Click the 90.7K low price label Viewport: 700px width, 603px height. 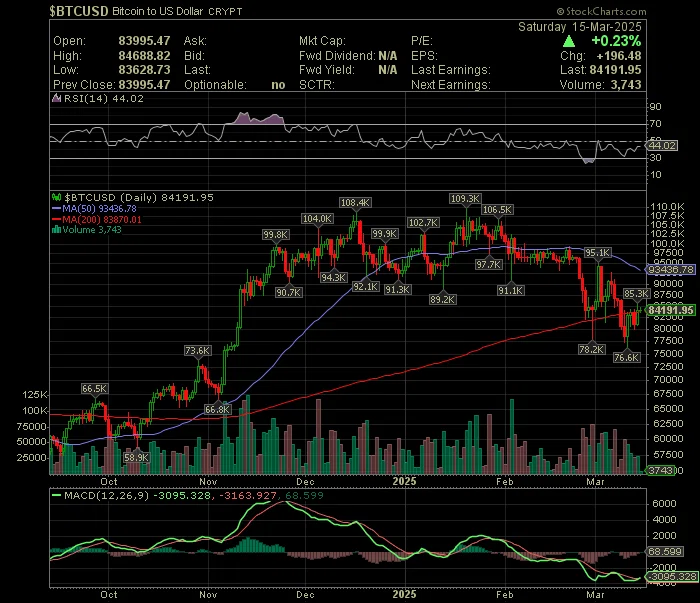[x=289, y=293]
